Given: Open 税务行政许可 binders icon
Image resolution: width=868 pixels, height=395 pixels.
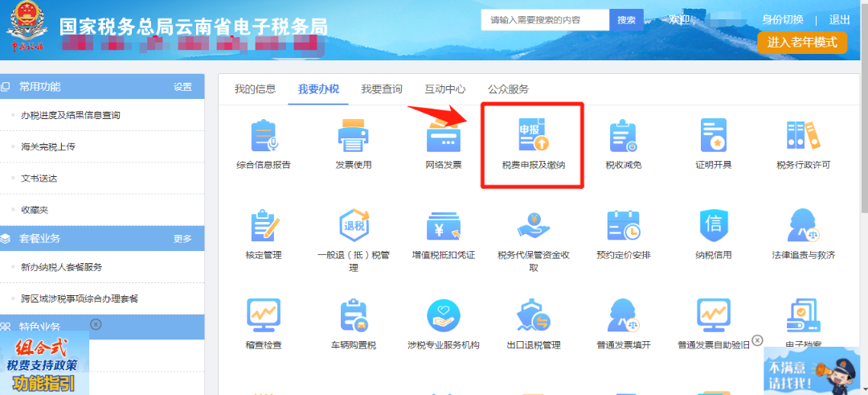Looking at the screenshot, I should point(803,135).
